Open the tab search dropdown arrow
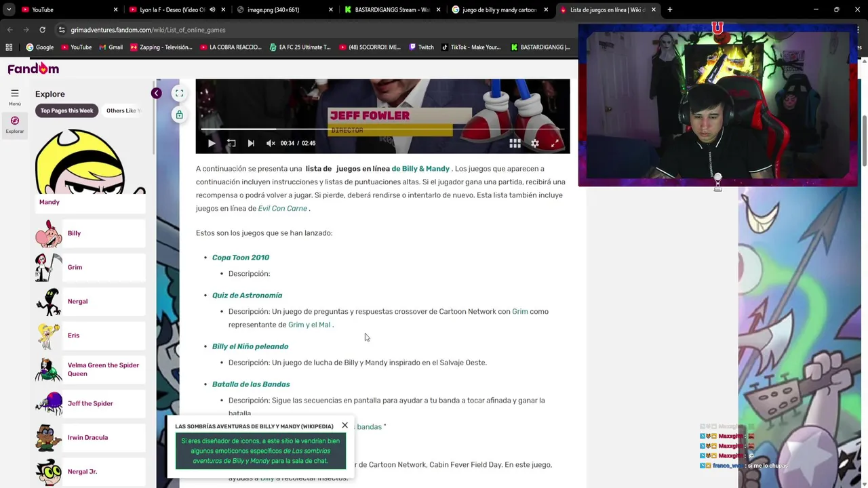The image size is (868, 488). pyautogui.click(x=8, y=9)
